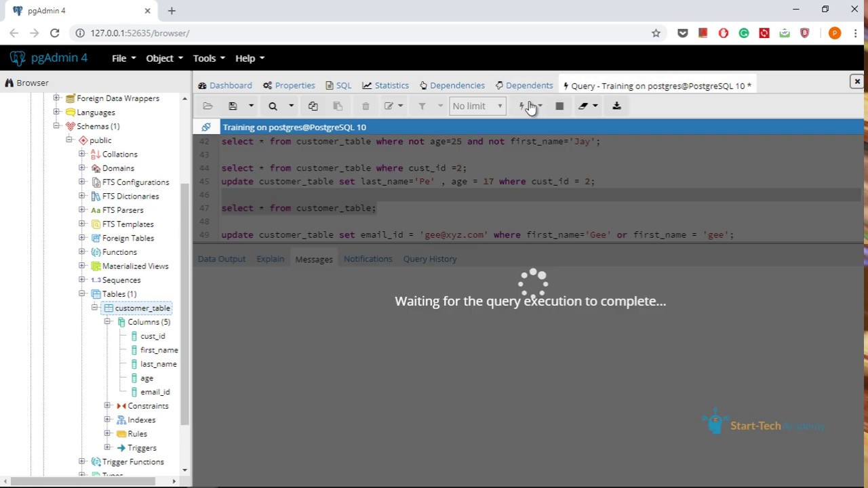Reload the page with browser refresh icon

pos(55,33)
